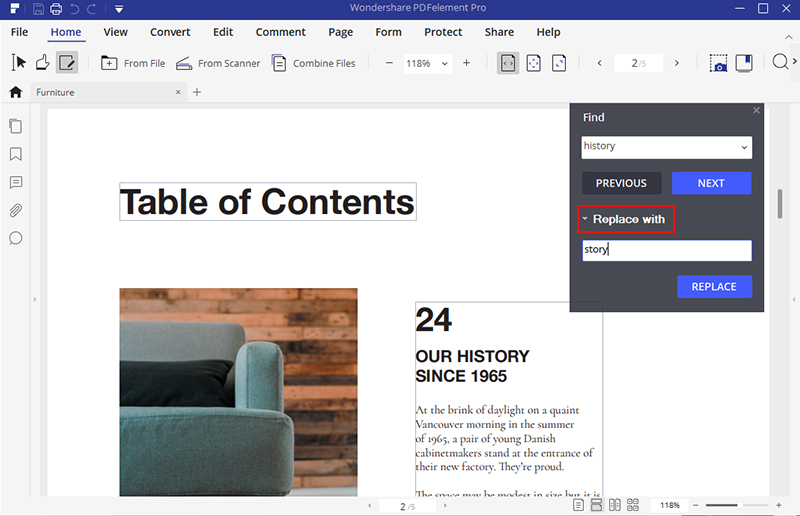Viewport: 800px width, 516px height.
Task: Switch to the Home tab
Action: pos(66,32)
